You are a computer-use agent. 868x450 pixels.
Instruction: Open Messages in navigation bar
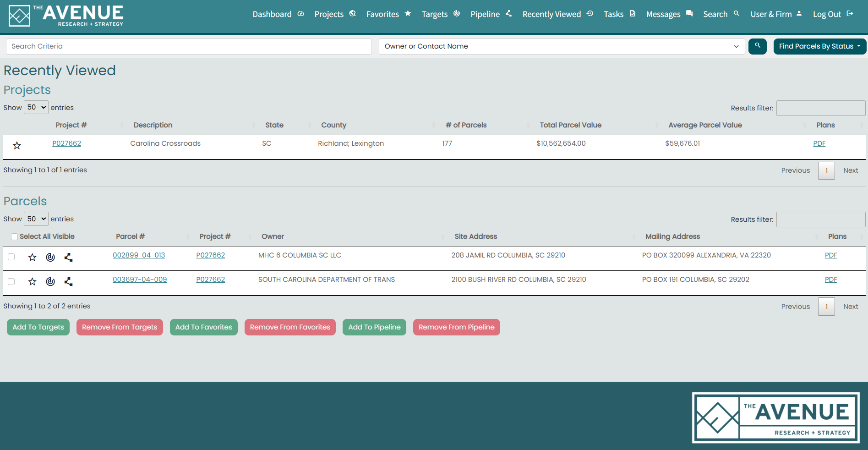click(x=669, y=14)
